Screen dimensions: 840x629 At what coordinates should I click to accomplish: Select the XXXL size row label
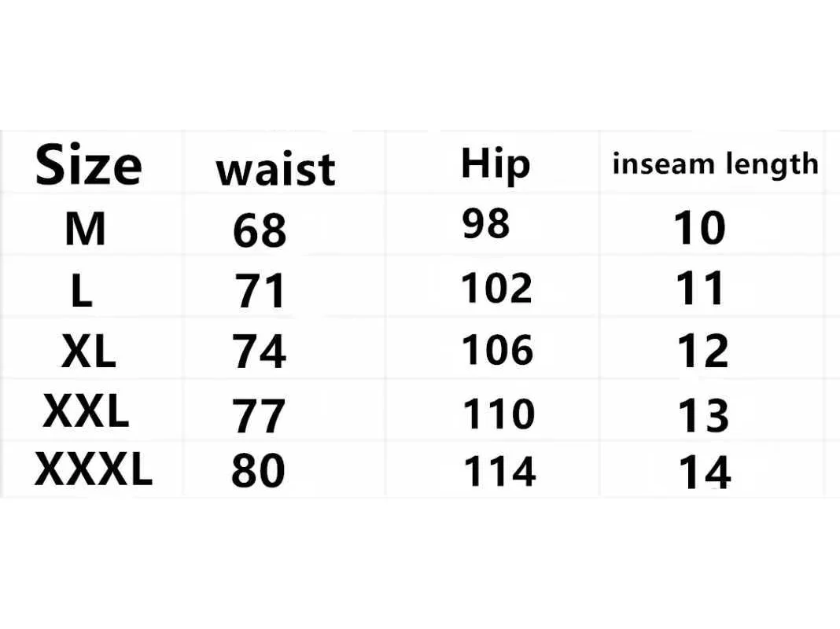[x=94, y=469]
